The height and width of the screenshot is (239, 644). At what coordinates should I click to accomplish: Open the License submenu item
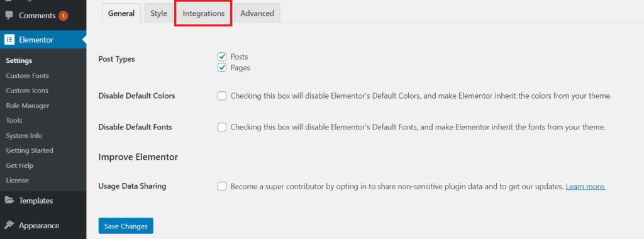(17, 181)
